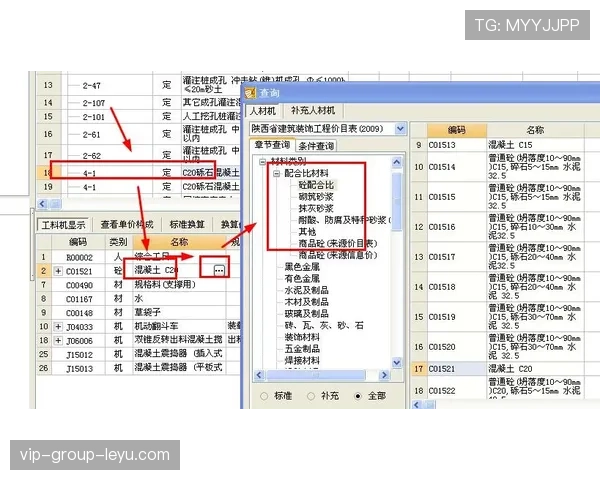The image size is (600, 480).
Task: Select 装饰材料 tree item
Action: coord(302,337)
